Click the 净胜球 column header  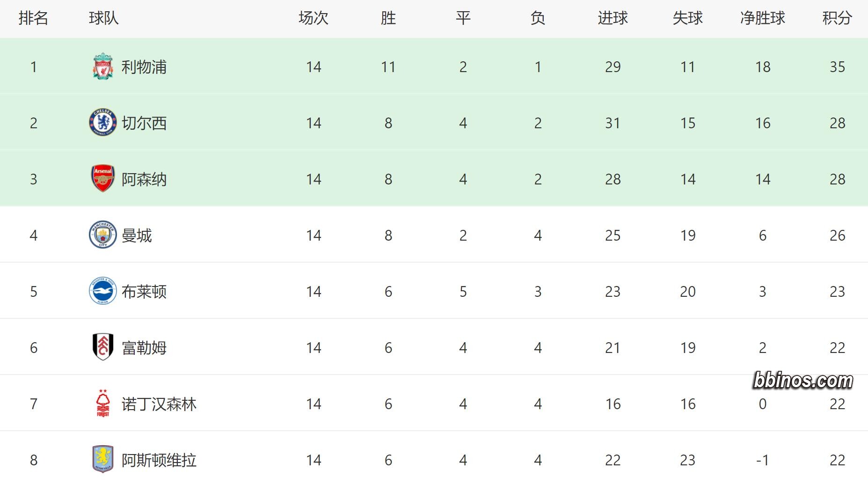[x=762, y=18]
